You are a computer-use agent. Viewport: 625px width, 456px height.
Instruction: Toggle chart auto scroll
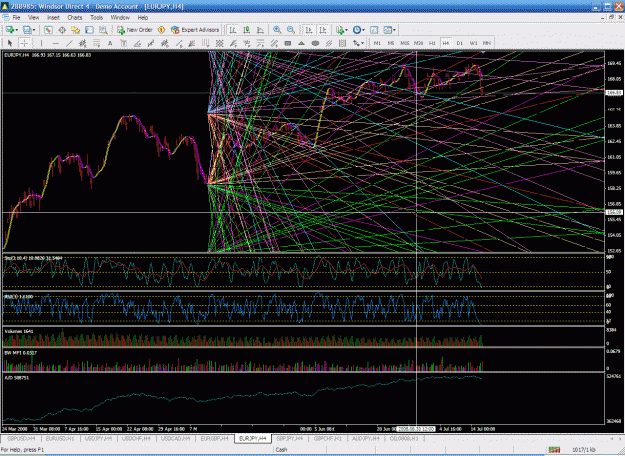tap(309, 30)
